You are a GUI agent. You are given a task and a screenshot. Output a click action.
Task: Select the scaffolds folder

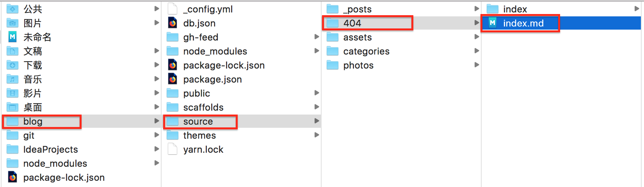pyautogui.click(x=203, y=107)
